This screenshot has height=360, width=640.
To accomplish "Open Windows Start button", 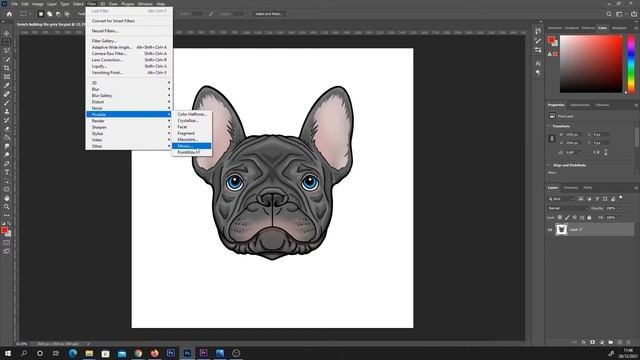I will click(x=8, y=353).
